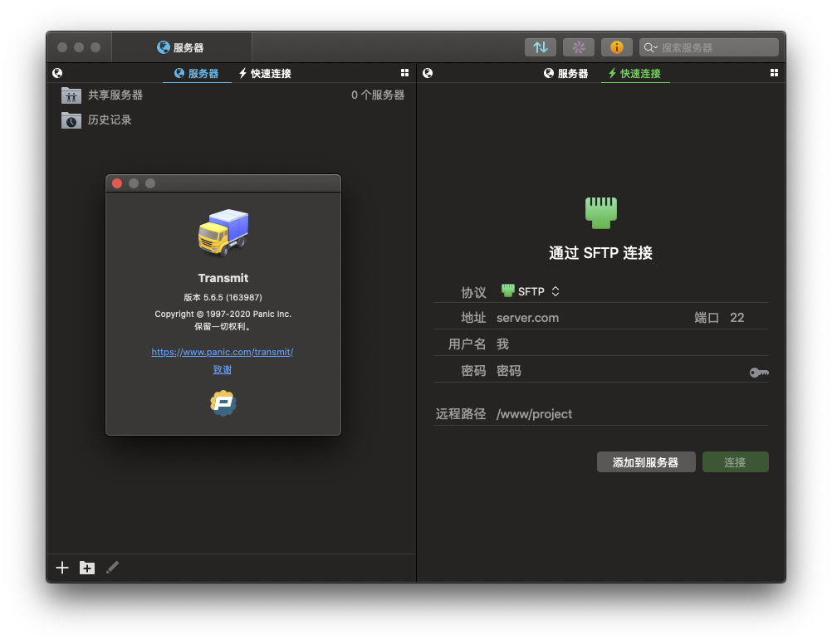Click the Transmit truck app icon
The height and width of the screenshot is (644, 832).
pos(223,232)
